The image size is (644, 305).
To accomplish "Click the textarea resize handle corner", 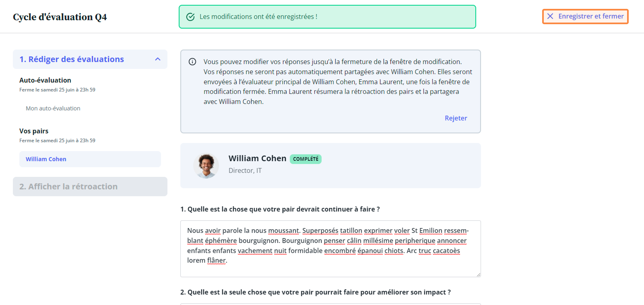I will pos(478,274).
